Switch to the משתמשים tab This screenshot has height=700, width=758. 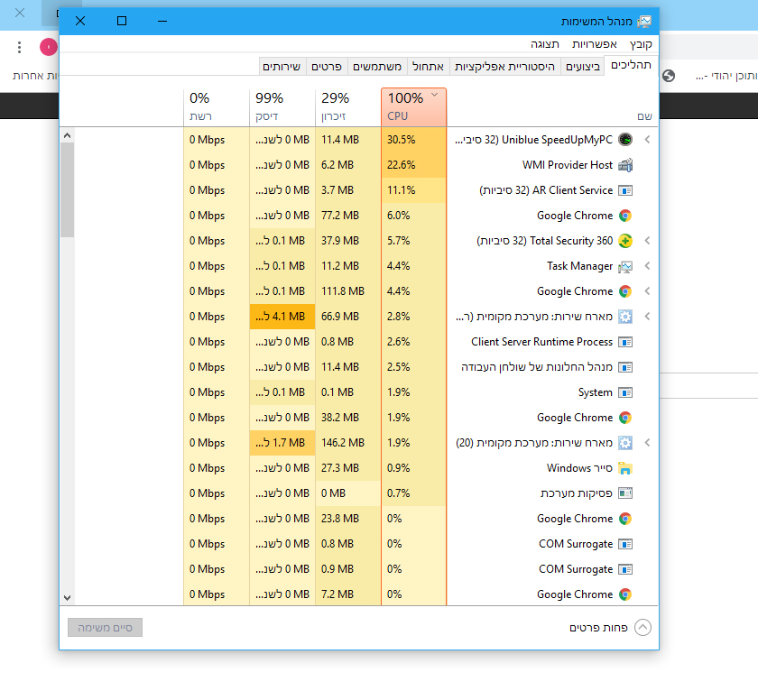pyautogui.click(x=377, y=67)
